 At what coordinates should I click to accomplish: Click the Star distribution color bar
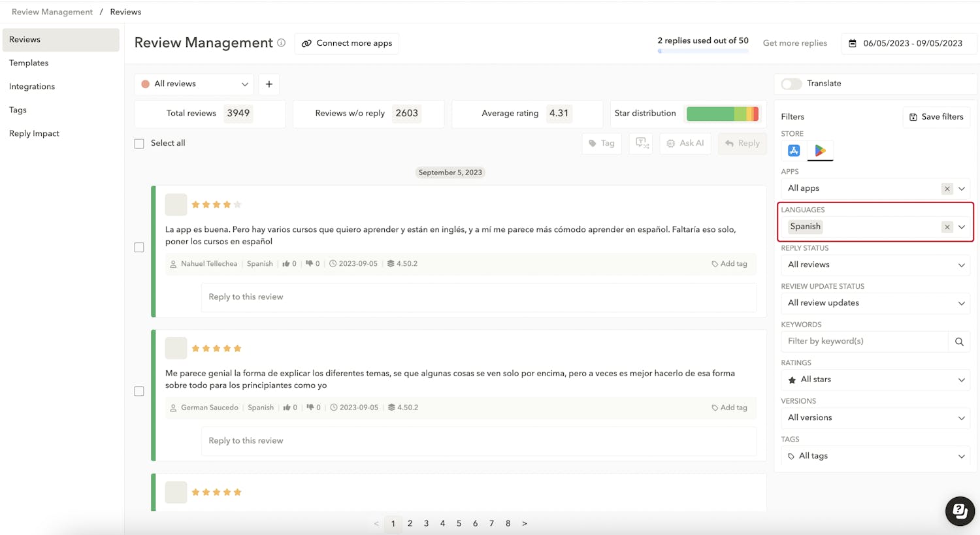(723, 114)
